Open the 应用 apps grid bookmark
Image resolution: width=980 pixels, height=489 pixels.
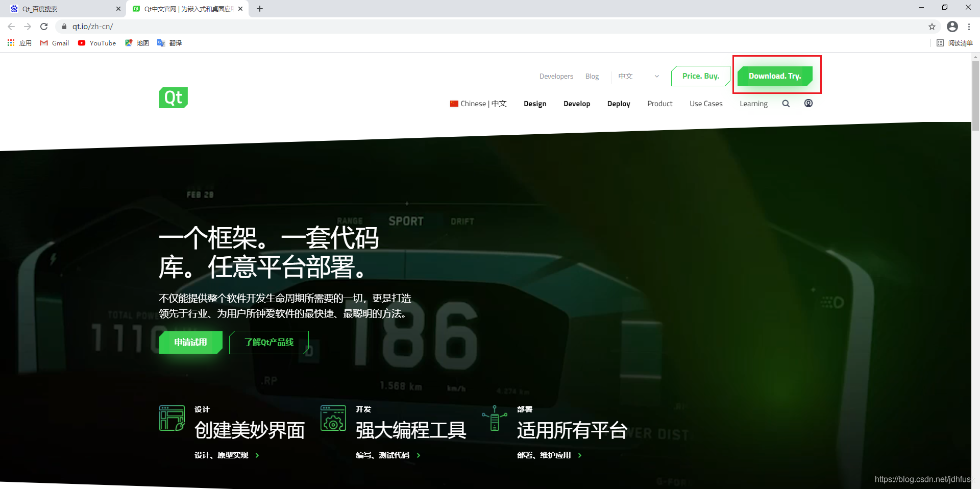[19, 43]
